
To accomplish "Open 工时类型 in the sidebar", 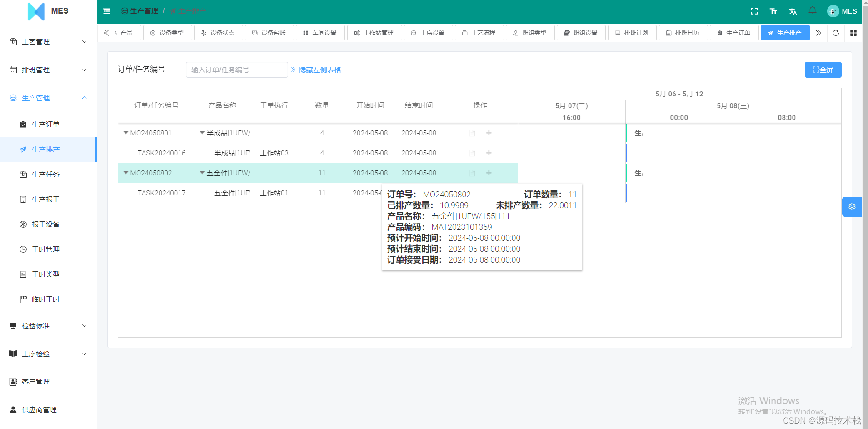I will [48, 274].
